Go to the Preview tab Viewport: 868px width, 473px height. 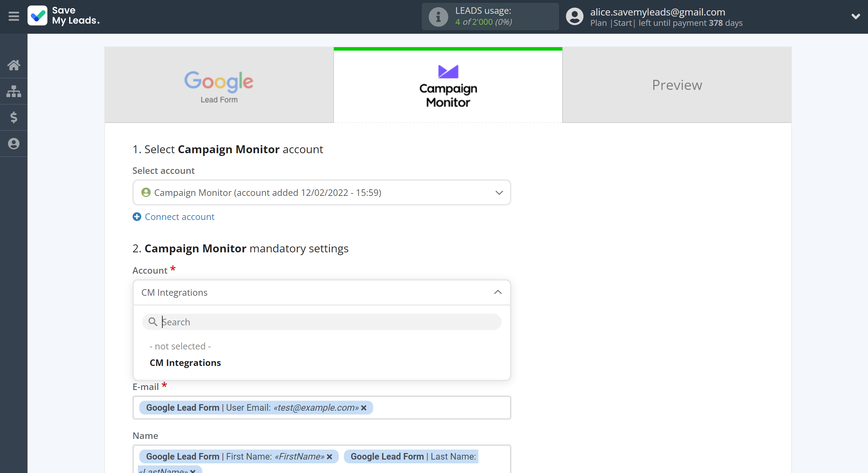677,85
